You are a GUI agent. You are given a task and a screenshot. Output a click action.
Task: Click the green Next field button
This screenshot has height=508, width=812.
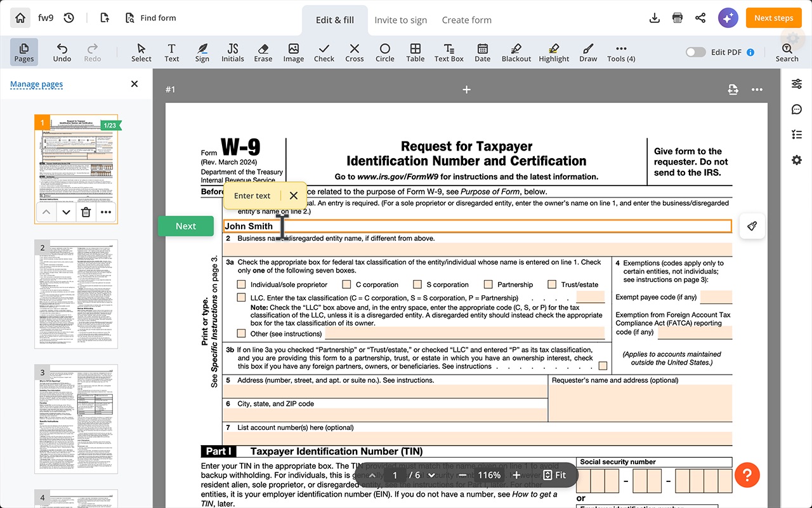coord(186,226)
